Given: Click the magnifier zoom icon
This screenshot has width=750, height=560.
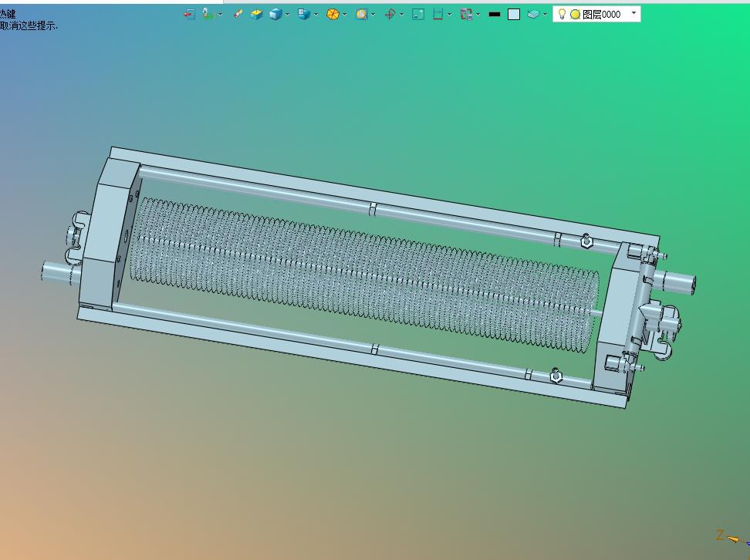Looking at the screenshot, I should pos(362,15).
